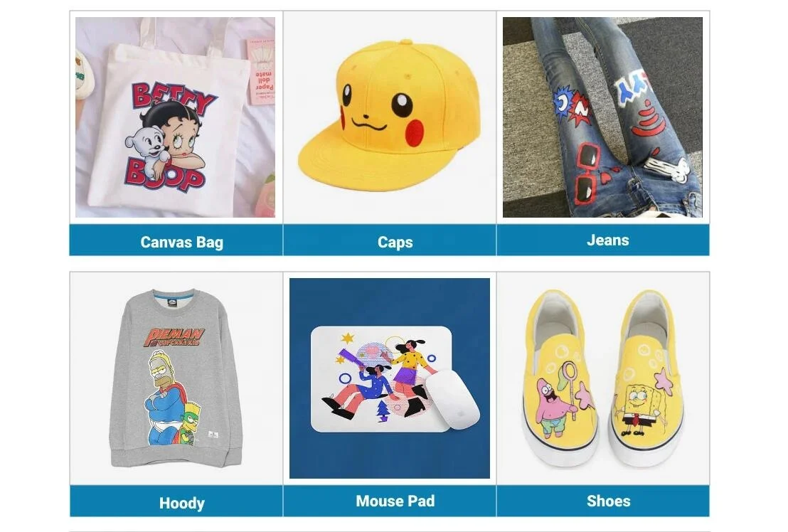The image size is (788, 532).
Task: Click the Mouse Pad label bar
Action: point(390,501)
